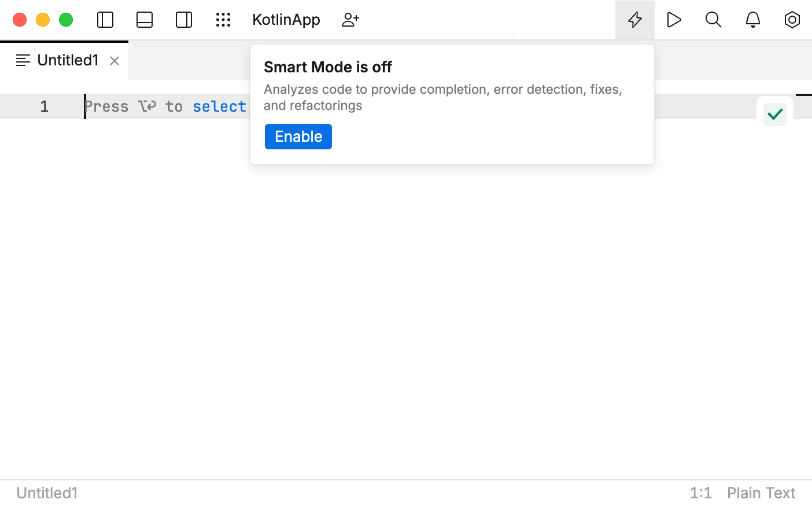Click the 1:1 cursor position indicator
This screenshot has width=812, height=507.
pos(700,493)
